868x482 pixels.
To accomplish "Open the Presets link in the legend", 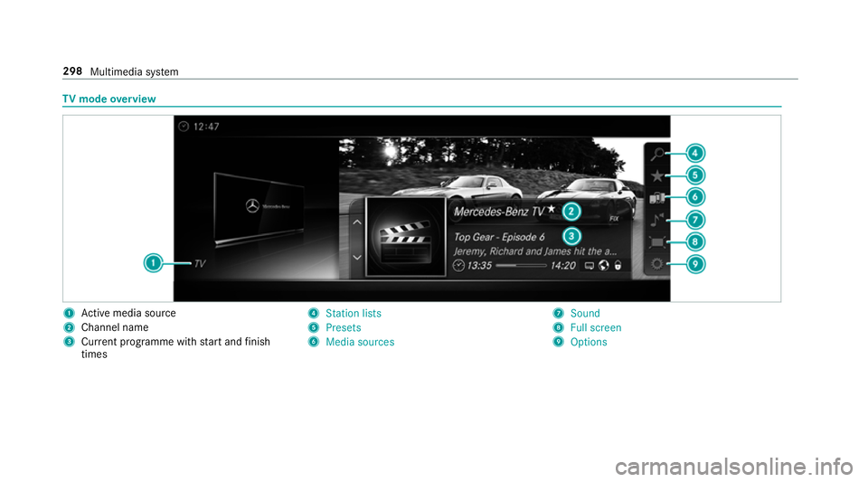I will (343, 327).
